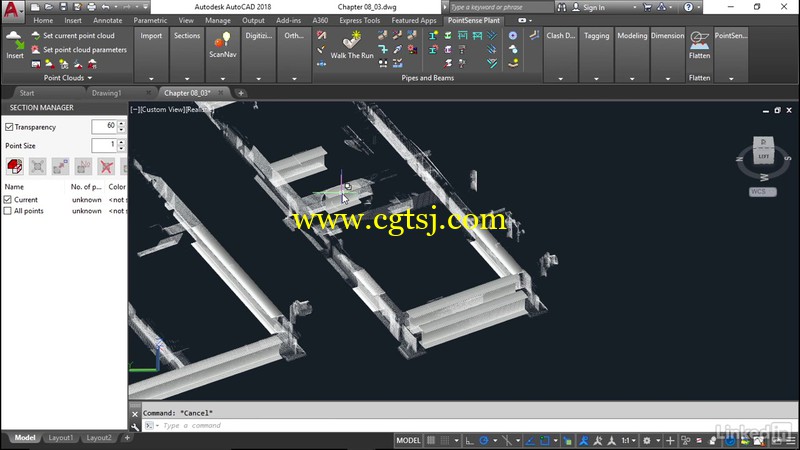Expand the Import panel dropdown
This screenshot has width=800, height=450.
click(151, 79)
